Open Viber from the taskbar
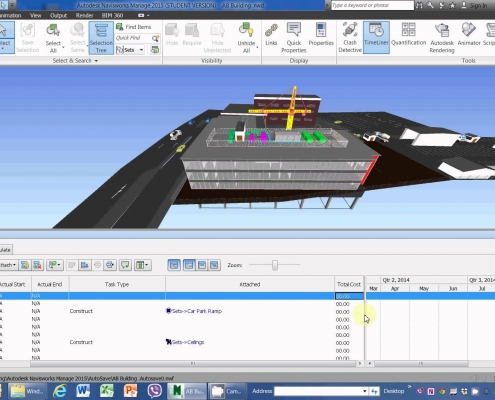 click(x=154, y=391)
